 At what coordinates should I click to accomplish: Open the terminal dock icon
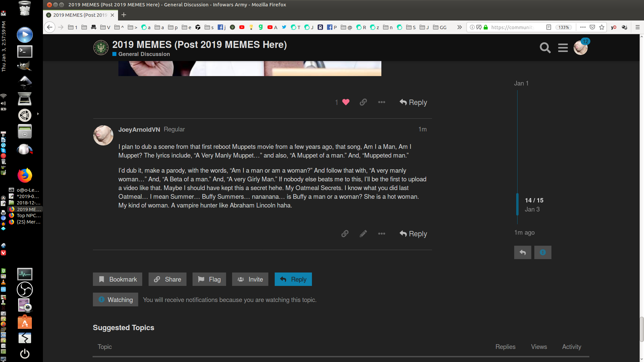point(25,51)
